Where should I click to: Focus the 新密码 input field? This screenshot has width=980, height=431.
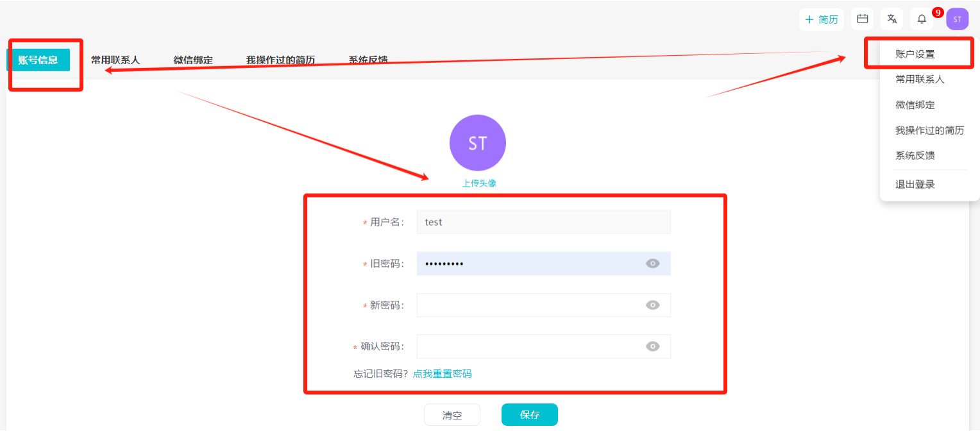pyautogui.click(x=543, y=305)
